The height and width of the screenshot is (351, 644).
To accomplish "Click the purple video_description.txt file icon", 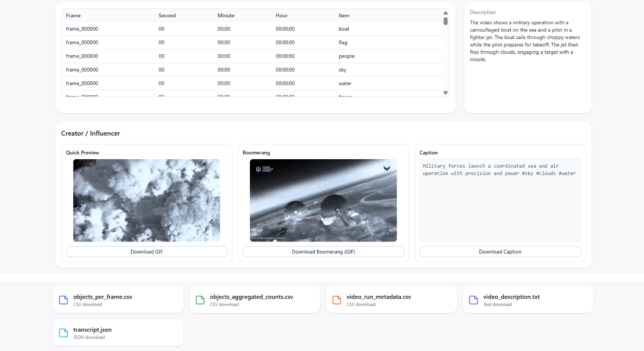I will pyautogui.click(x=473, y=300).
